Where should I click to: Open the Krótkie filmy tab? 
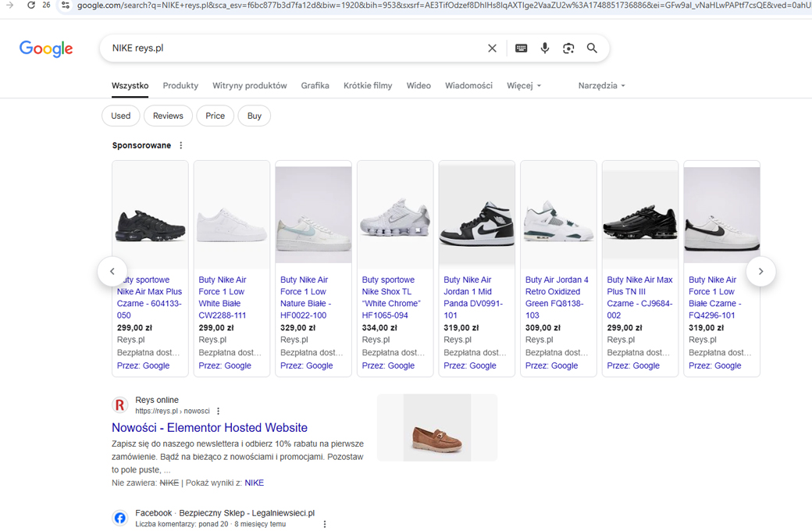(368, 85)
